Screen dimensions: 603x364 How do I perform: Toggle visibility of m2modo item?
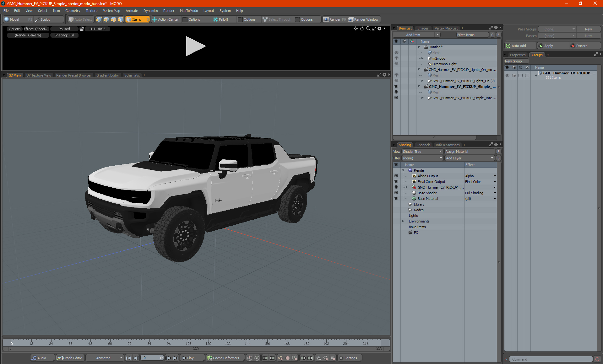(x=396, y=58)
